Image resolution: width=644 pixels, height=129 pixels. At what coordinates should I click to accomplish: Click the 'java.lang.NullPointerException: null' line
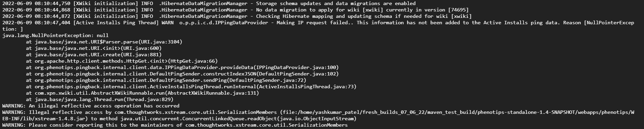(55, 35)
